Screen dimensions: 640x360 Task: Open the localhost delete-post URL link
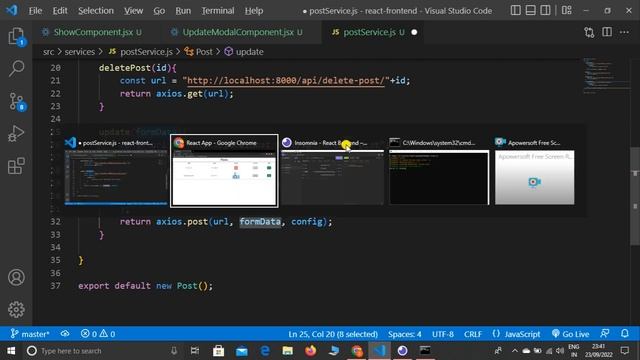[286, 80]
